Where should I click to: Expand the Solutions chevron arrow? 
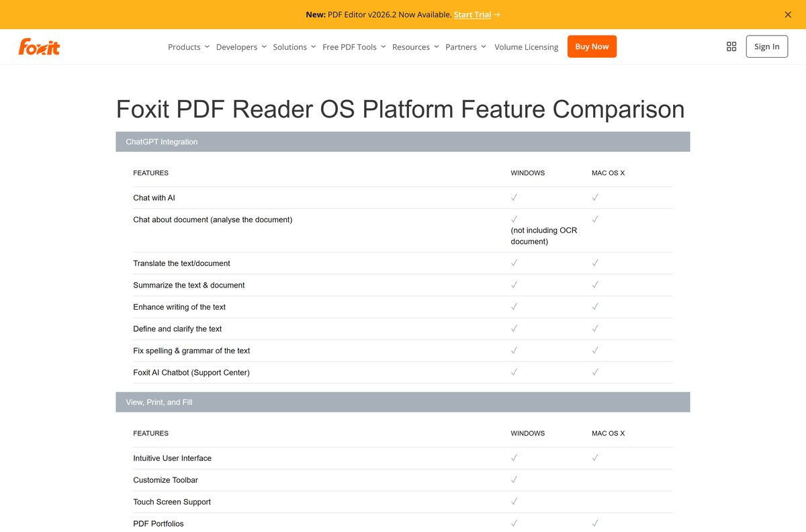(x=313, y=47)
